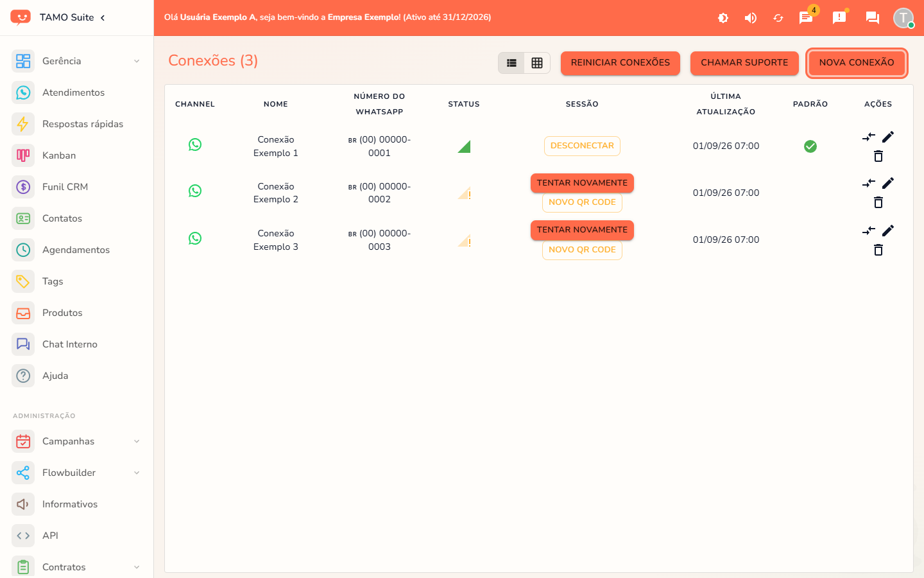Click green connected status icon of Exemplo 1
924x578 pixels.
click(464, 146)
